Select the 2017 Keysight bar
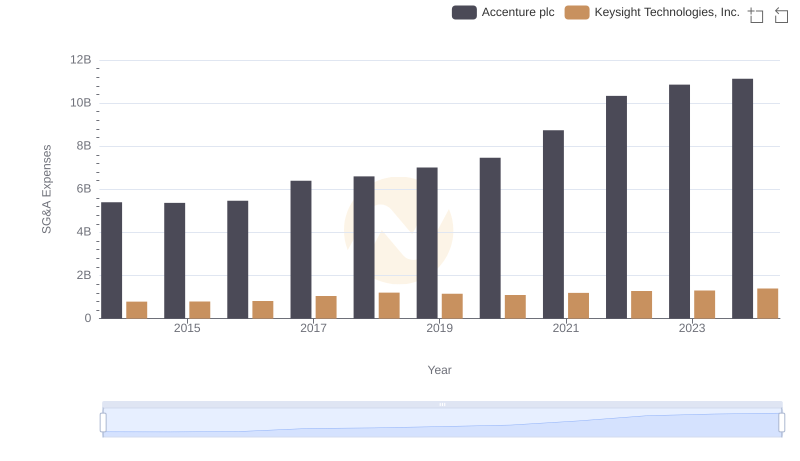800x461 pixels. coord(326,307)
